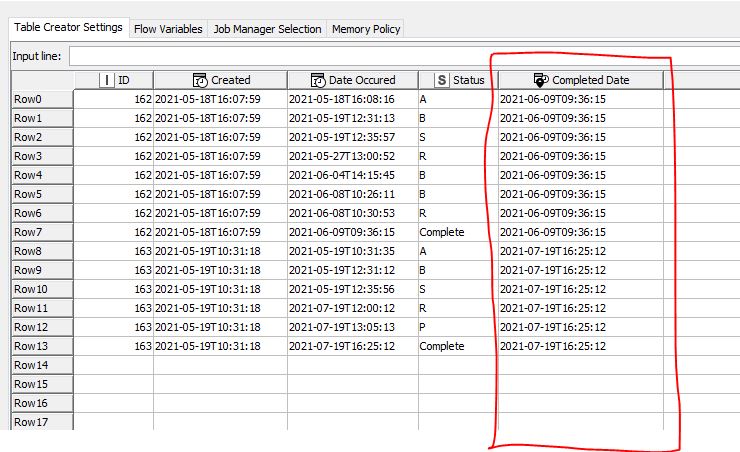This screenshot has width=740, height=452.
Task: Select the ID column header
Action: pyautogui.click(x=114, y=80)
